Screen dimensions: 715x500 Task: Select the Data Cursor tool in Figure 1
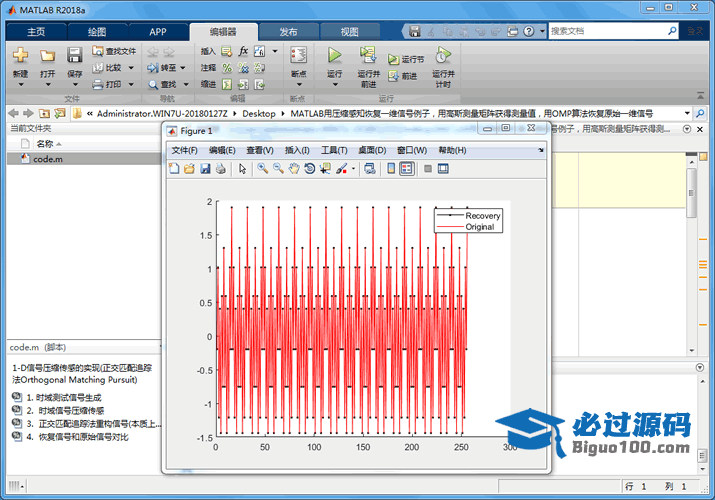pyautogui.click(x=325, y=169)
